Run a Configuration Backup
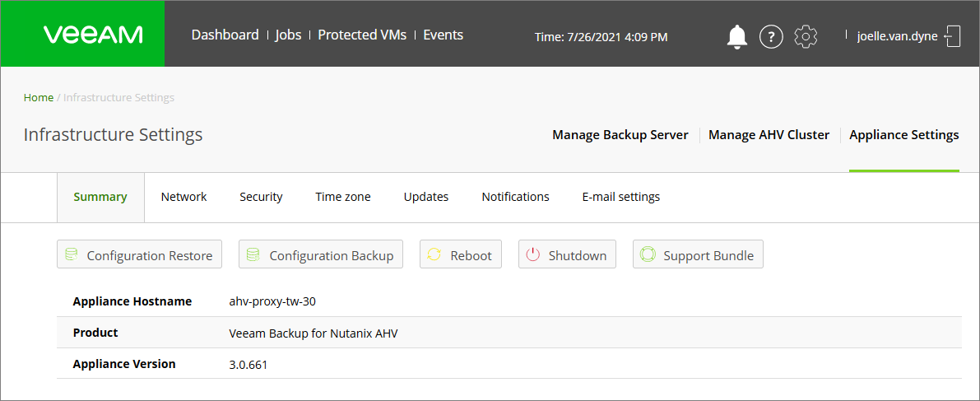 321,254
